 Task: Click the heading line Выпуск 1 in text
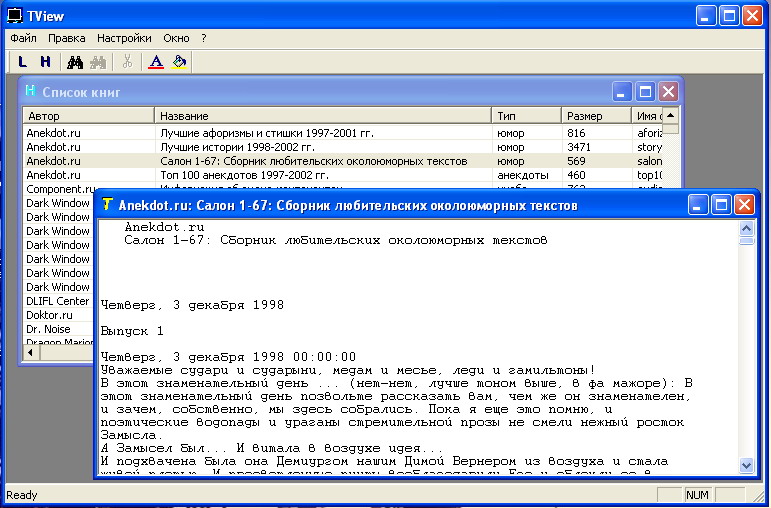(x=132, y=331)
